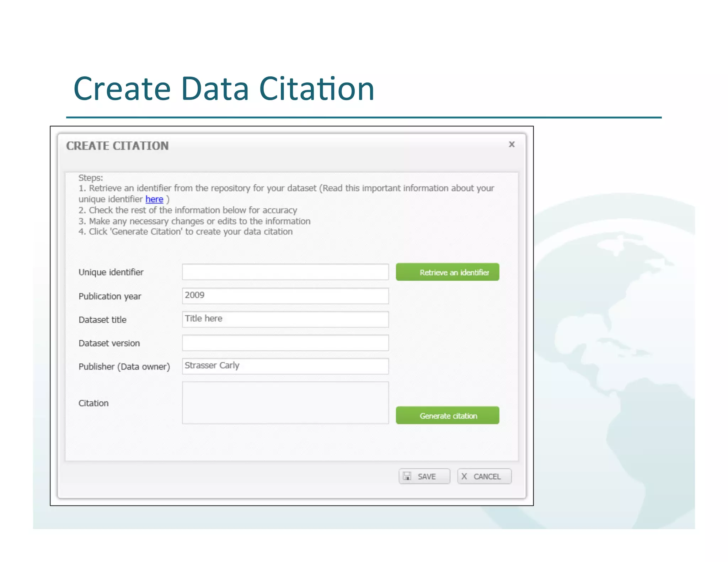Click step 3 'Make any necessary changes'
Screen dimensions: 728x562
tap(194, 221)
